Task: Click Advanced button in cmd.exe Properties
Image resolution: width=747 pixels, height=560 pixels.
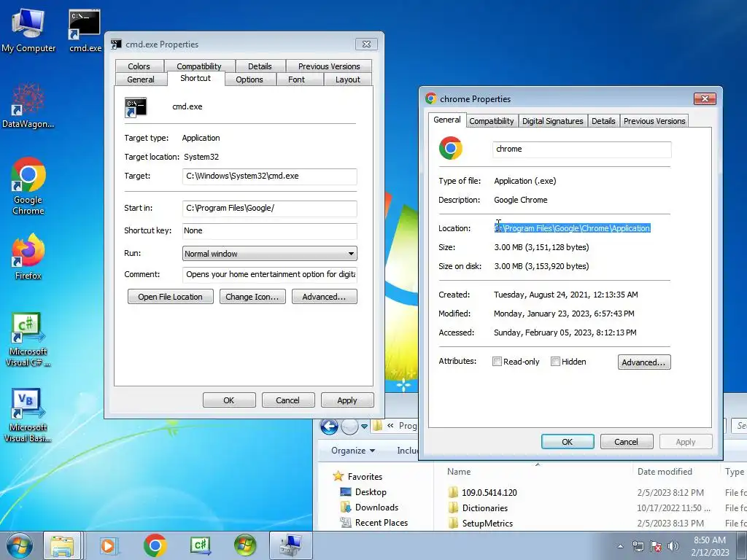Action: click(324, 297)
